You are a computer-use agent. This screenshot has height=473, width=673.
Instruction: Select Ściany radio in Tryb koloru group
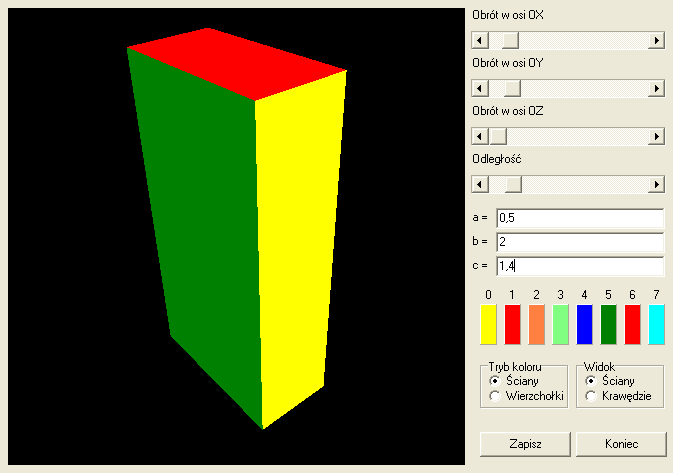point(494,381)
